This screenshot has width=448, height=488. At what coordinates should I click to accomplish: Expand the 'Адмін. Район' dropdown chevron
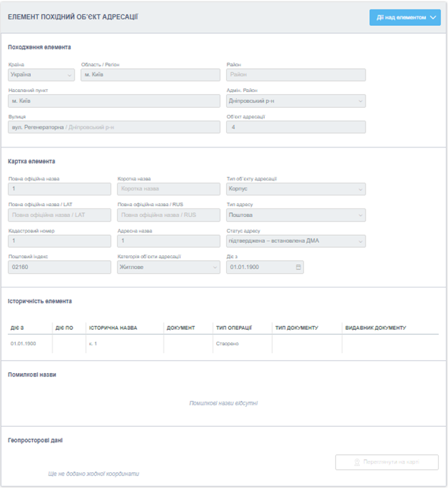[360, 101]
